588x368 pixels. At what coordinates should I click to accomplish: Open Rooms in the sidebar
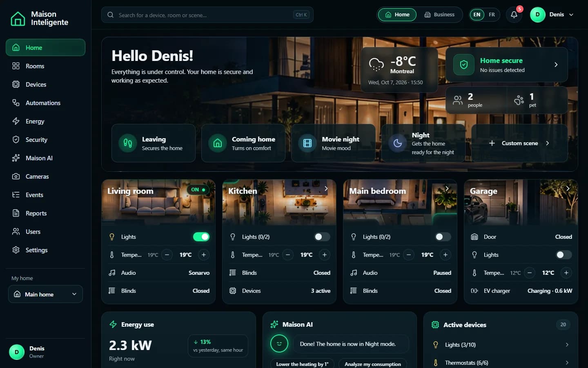pos(45,66)
